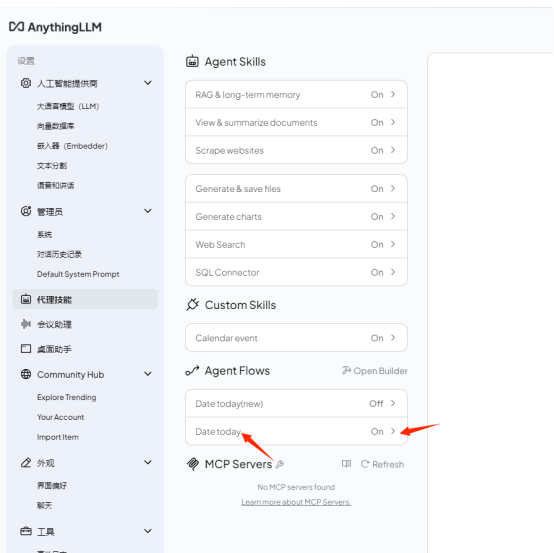Select the View & summarize documents skill
This screenshot has height=553, width=554.
[x=296, y=122]
